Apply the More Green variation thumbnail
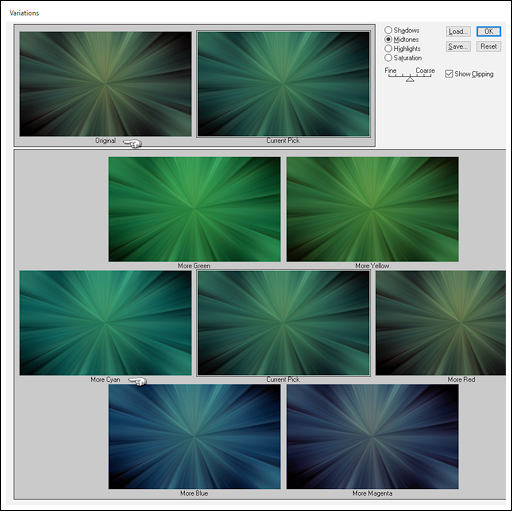The height and width of the screenshot is (511, 512). coord(194,209)
